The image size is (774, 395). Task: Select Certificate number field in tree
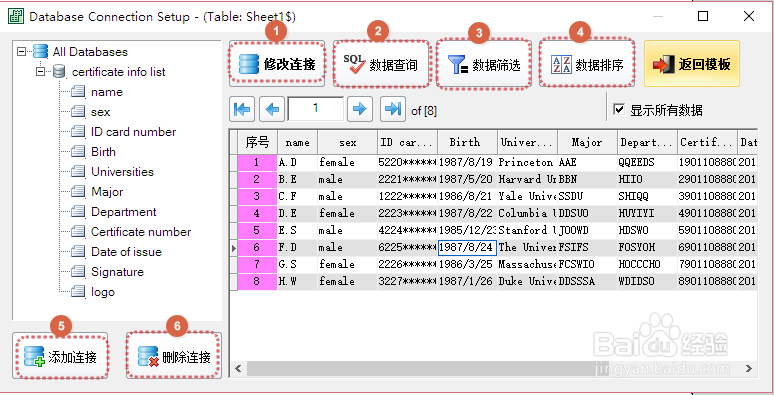[141, 232]
